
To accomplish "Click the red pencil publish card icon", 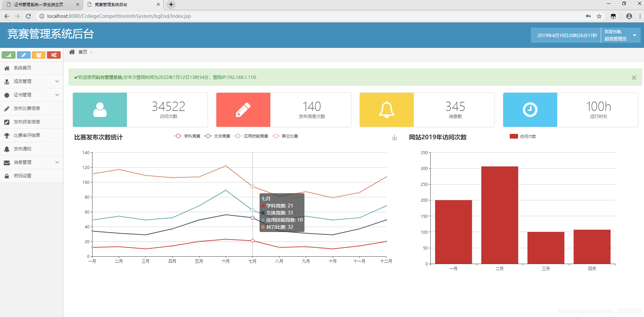I will (243, 110).
